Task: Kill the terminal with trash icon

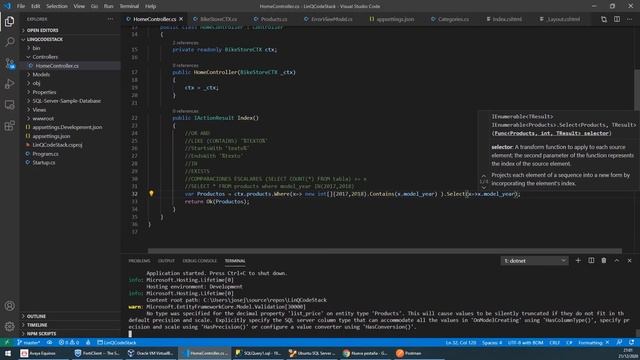Action: [x=604, y=260]
